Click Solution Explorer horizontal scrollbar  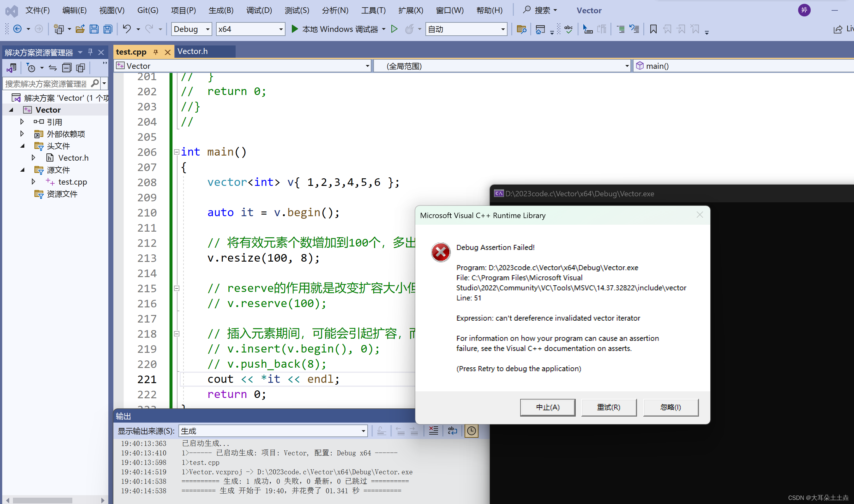43,500
